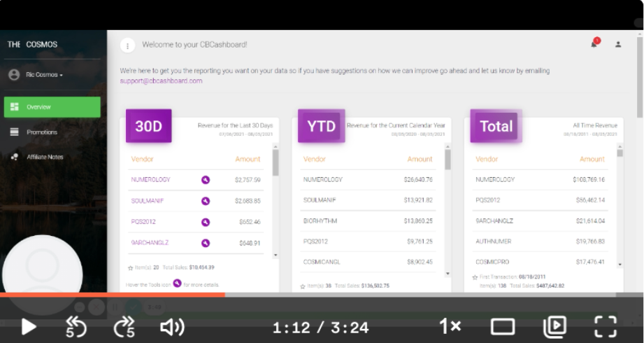
Task: Select Overview in the sidebar
Action: pyautogui.click(x=52, y=107)
